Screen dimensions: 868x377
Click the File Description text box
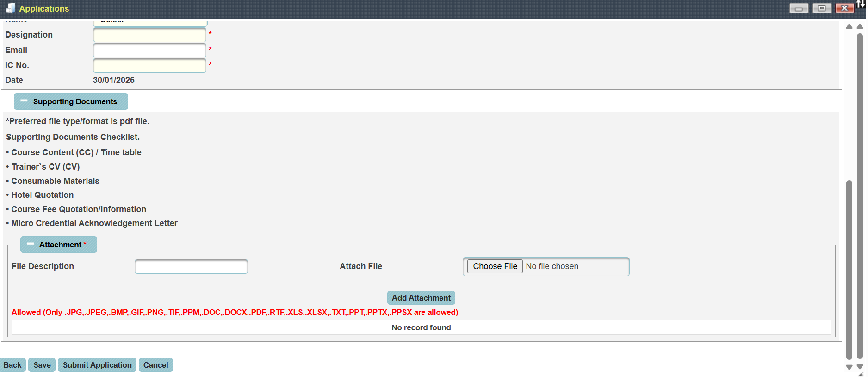pos(191,266)
